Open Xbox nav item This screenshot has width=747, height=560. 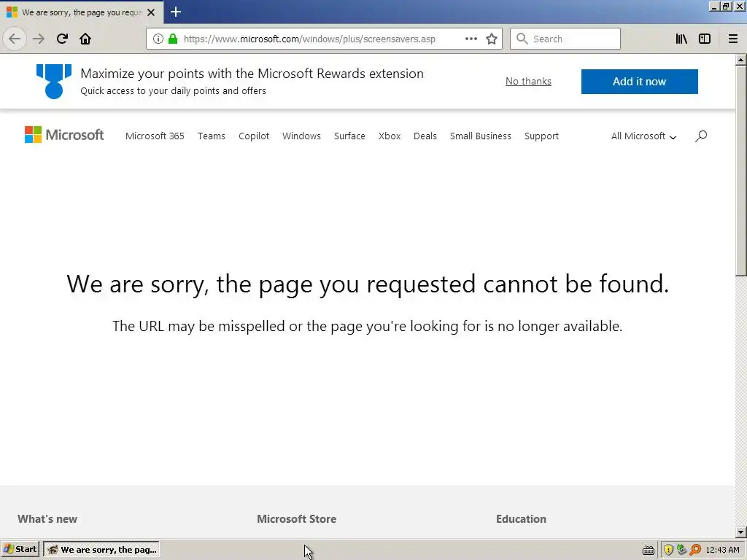[x=390, y=136]
